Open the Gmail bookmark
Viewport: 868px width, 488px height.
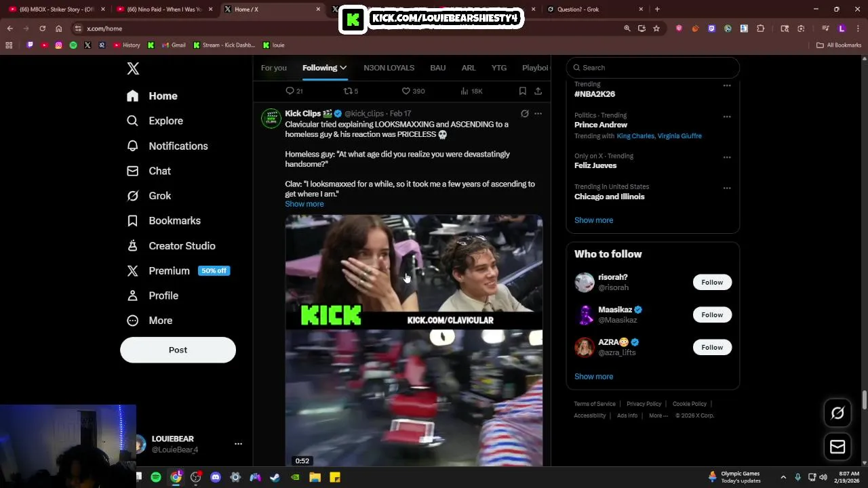pos(174,45)
